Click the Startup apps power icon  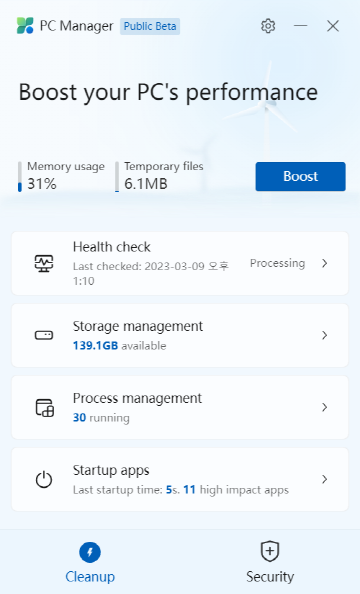(x=44, y=479)
